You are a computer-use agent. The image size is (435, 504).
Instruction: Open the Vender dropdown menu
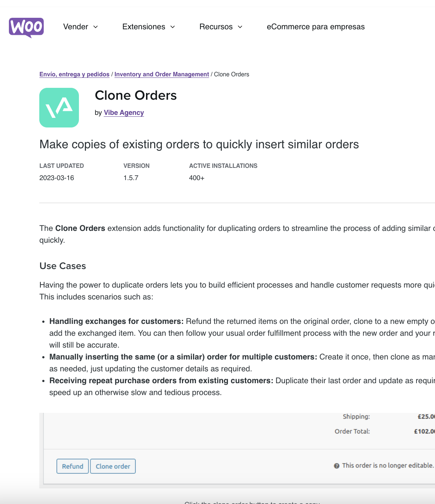point(76,27)
